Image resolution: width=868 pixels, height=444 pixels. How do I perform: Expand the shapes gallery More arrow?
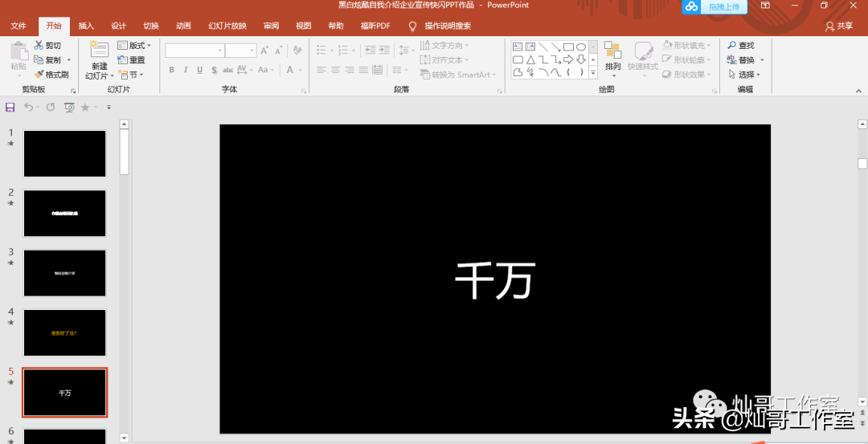pos(593,72)
